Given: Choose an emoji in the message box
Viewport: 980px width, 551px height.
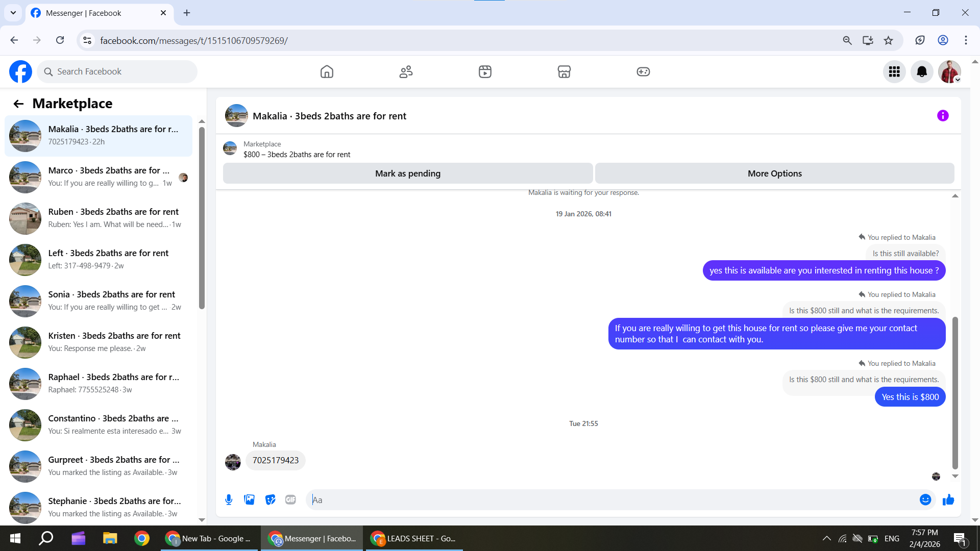Looking at the screenshot, I should pyautogui.click(x=925, y=500).
